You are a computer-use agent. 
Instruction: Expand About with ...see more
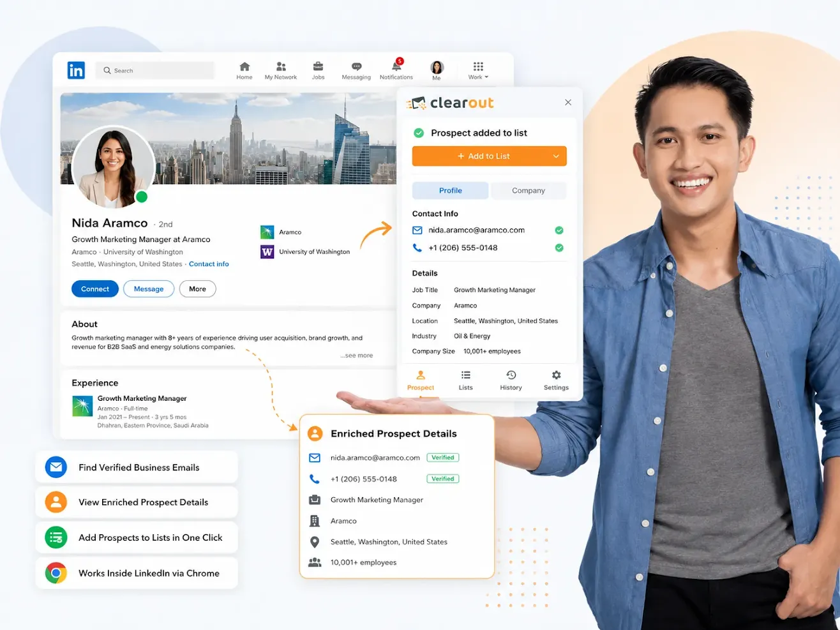click(x=357, y=356)
